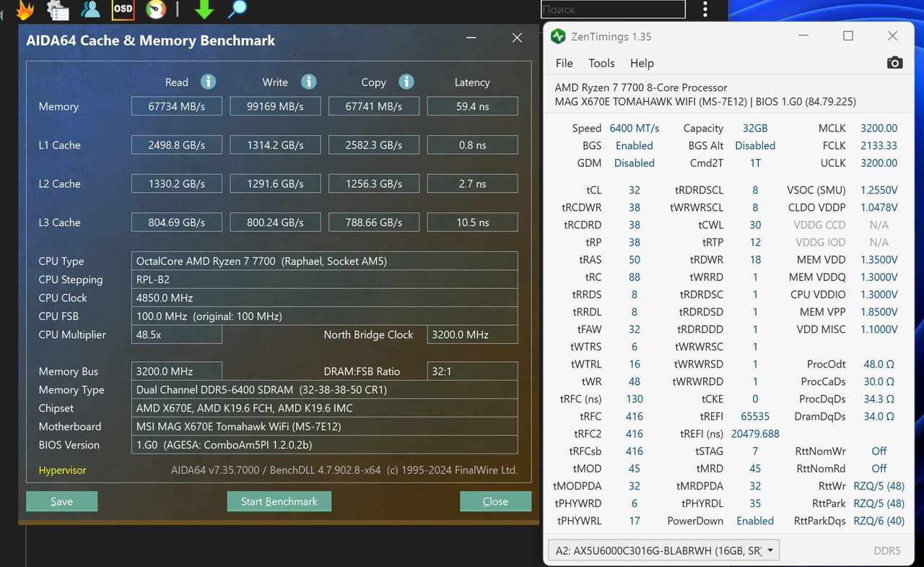The height and width of the screenshot is (567, 924).
Task: Click L2 Cache Write value 1291.6 GB/s
Action: coord(275,183)
